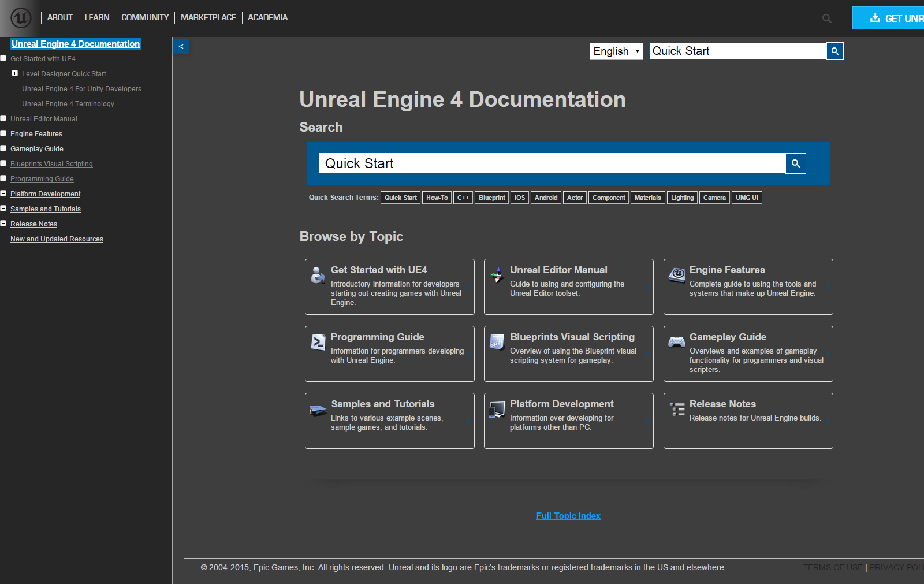The image size is (924, 584).
Task: Open Unreal Engine 4 Documentation sidebar link
Action: coord(76,44)
